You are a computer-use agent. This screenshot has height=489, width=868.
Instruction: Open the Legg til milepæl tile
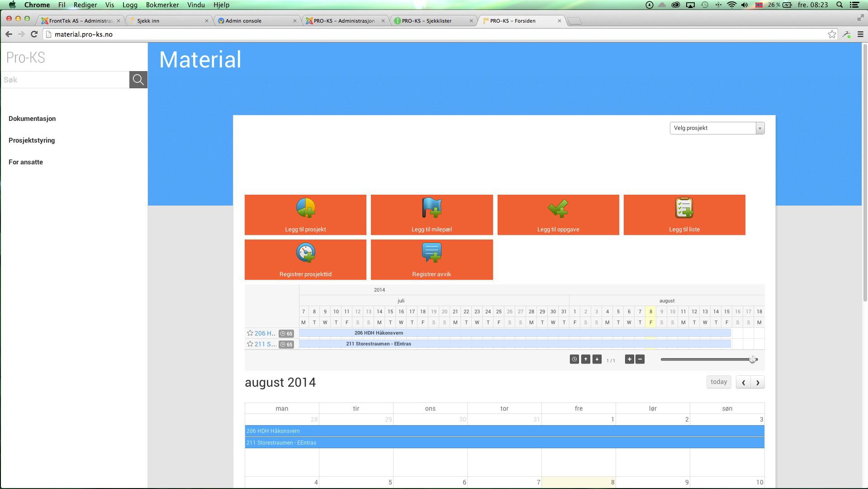[x=432, y=215]
